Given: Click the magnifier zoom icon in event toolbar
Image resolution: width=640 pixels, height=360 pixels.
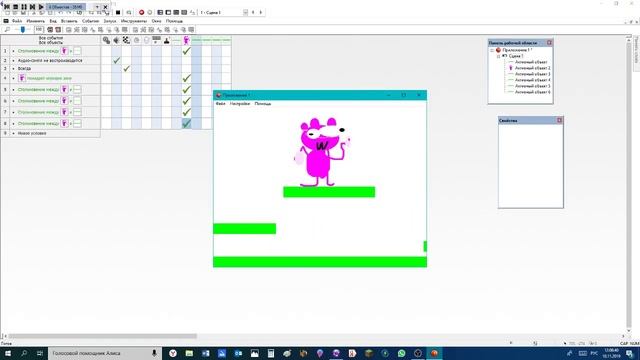Looking at the screenshot, I should pos(7,29).
